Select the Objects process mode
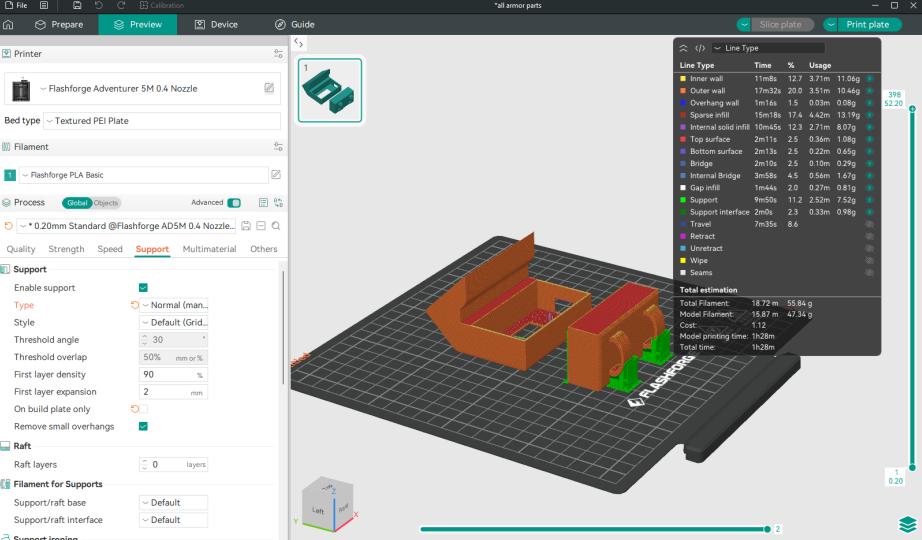This screenshot has height=540, width=922. pyautogui.click(x=106, y=203)
